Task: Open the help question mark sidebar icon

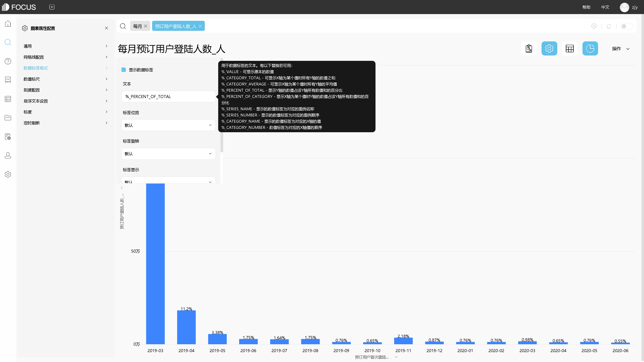Action: point(8,61)
